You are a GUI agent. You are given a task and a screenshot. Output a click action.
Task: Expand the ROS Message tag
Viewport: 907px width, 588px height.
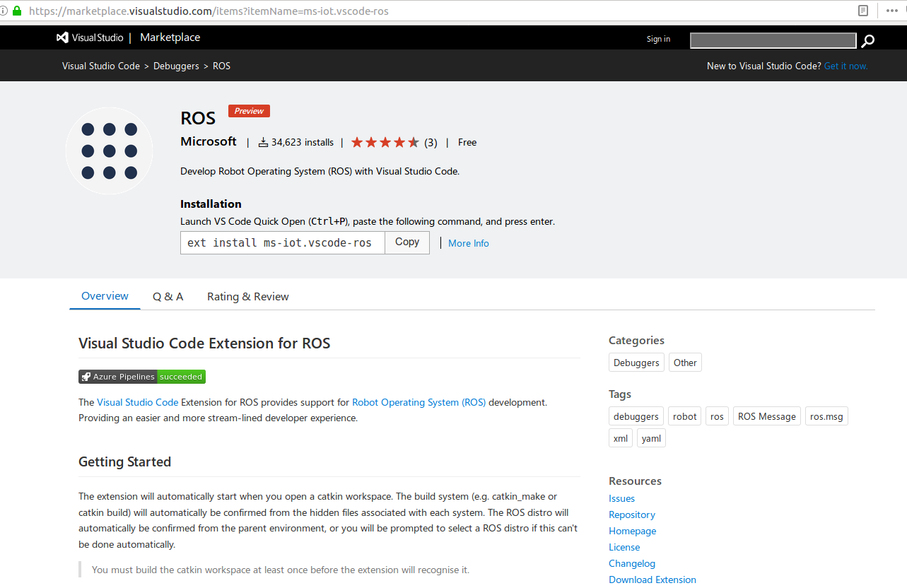[766, 416]
